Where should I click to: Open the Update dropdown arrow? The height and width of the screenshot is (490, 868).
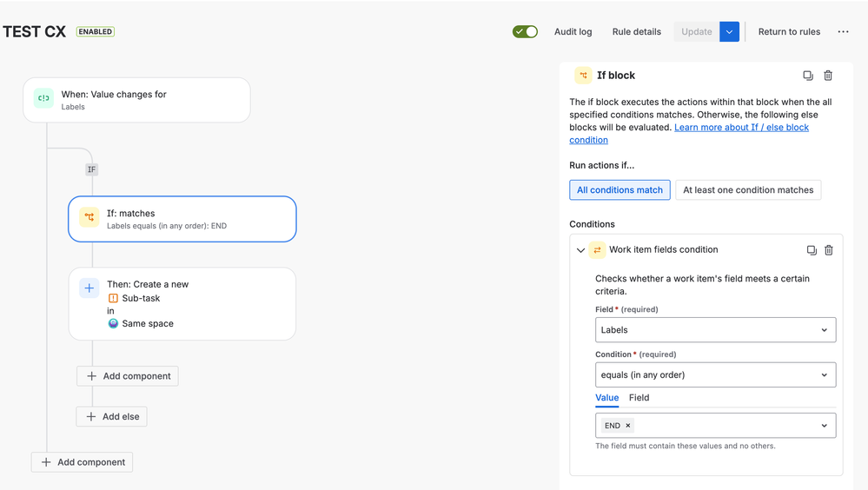point(730,31)
